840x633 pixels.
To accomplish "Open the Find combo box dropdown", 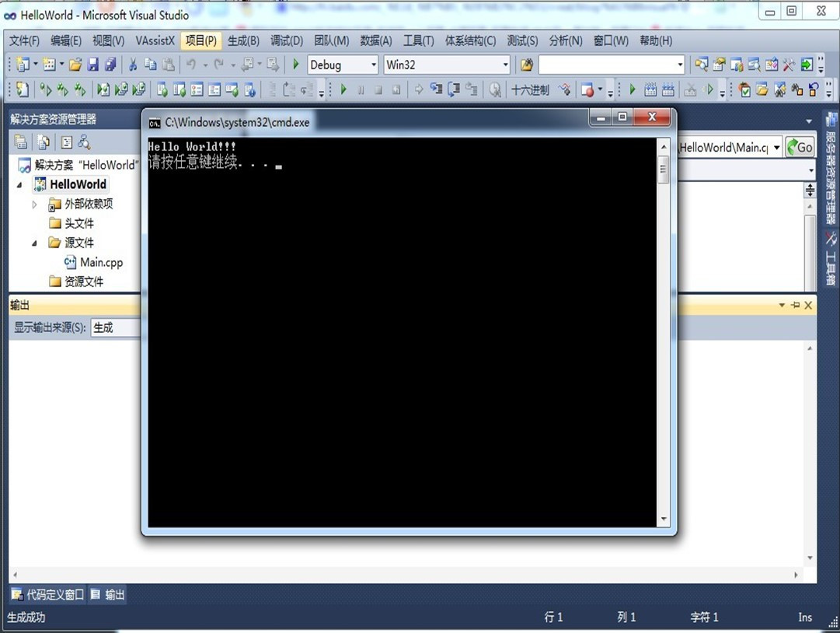I will tap(681, 65).
